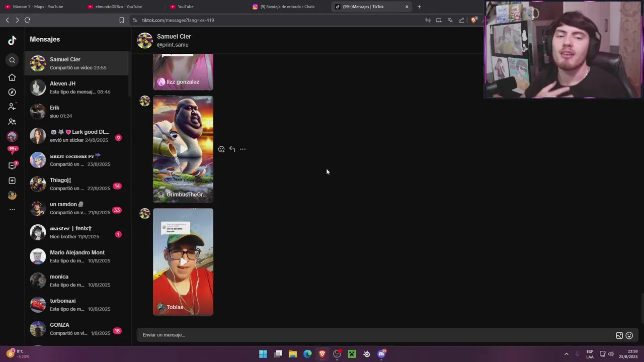Open Brave Shields lion icon

[x=473, y=20]
